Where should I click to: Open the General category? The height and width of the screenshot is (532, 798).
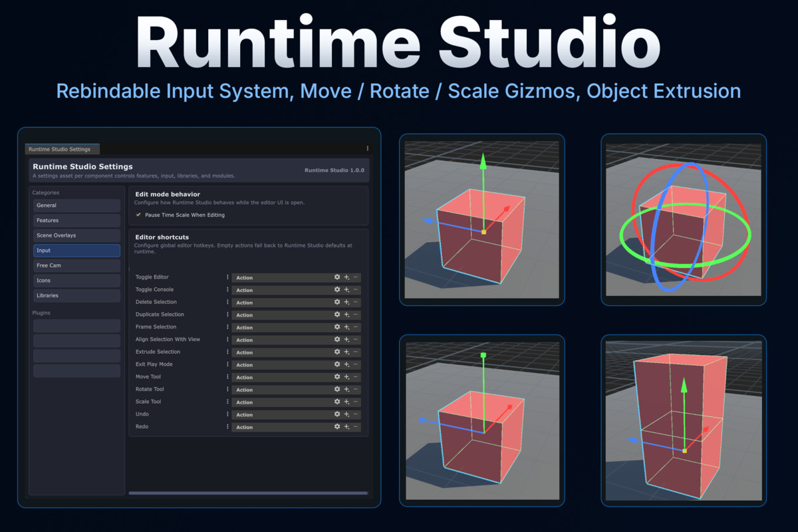click(76, 205)
